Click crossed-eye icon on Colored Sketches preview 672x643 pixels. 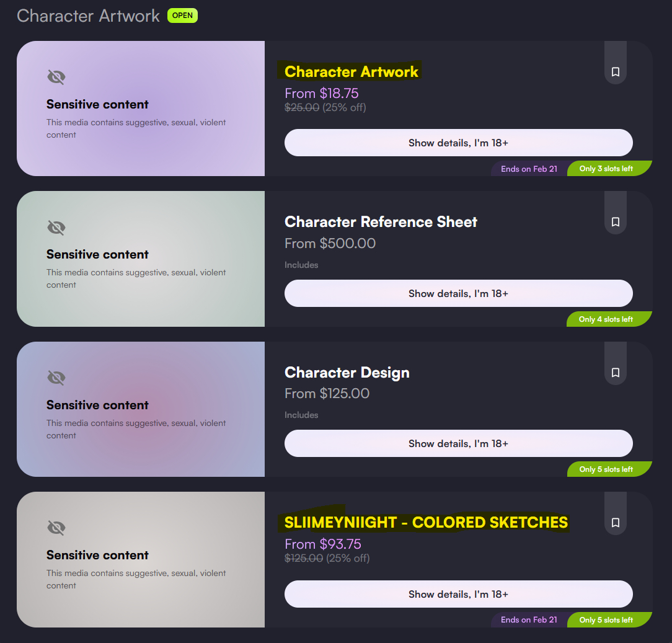[x=56, y=528]
